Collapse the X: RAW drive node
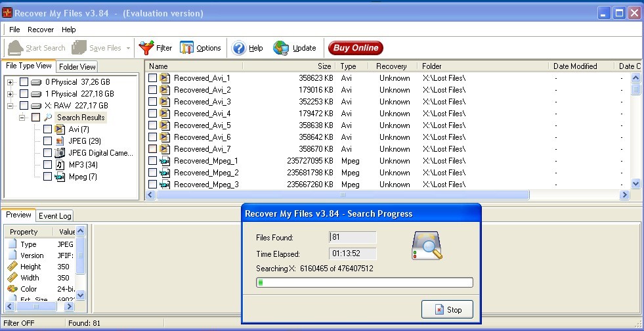This screenshot has width=644, height=331. click(x=11, y=106)
